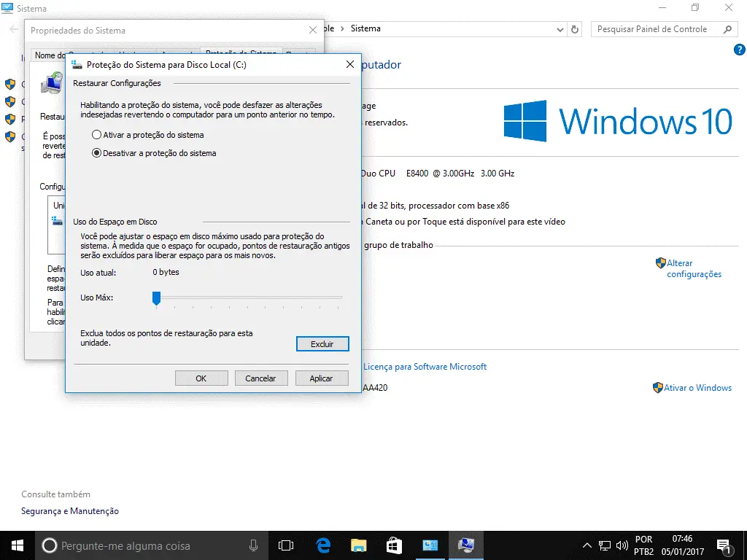Click the Aplicar button
This screenshot has width=747, height=560.
pos(322,378)
